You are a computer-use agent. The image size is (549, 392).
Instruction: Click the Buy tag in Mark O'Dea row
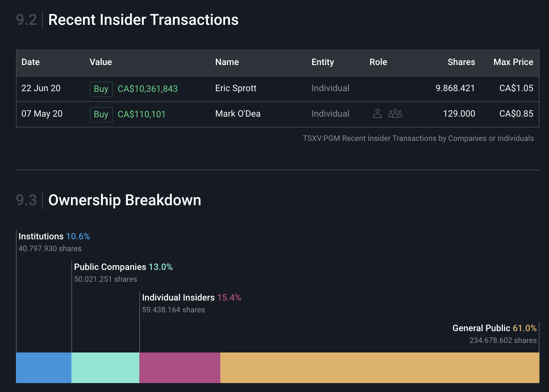[x=101, y=114]
